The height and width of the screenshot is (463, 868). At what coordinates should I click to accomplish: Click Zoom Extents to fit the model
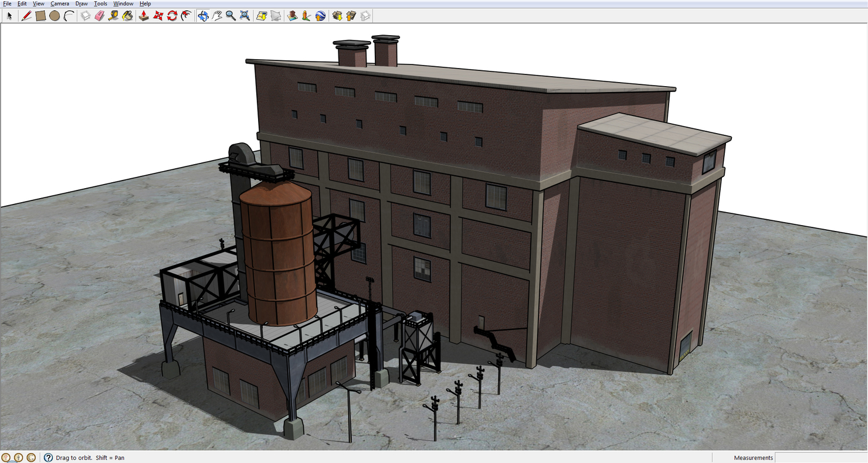245,16
